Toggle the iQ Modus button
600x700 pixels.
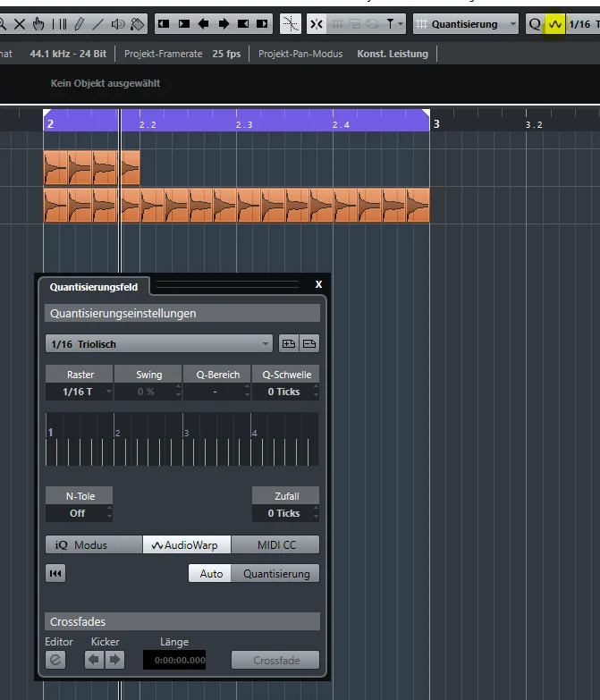click(x=94, y=544)
